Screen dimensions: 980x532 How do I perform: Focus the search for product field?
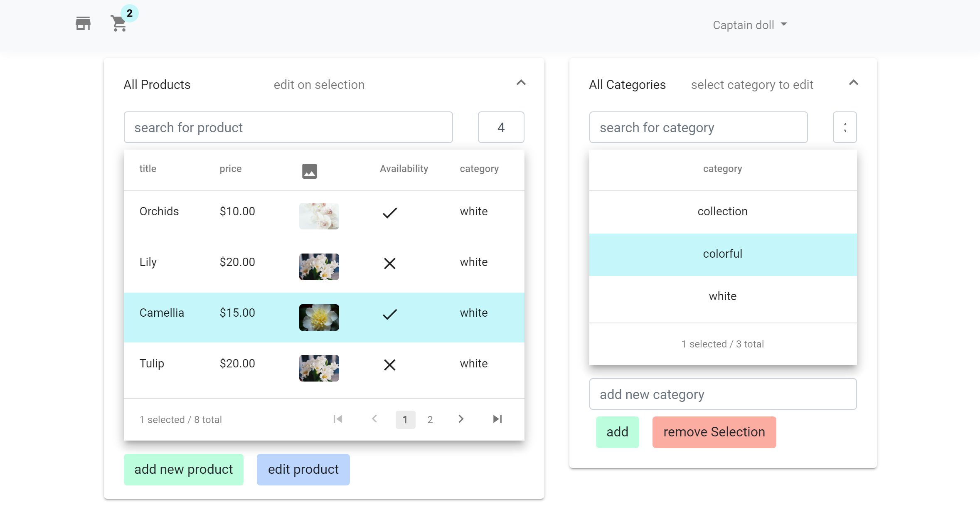tap(288, 127)
